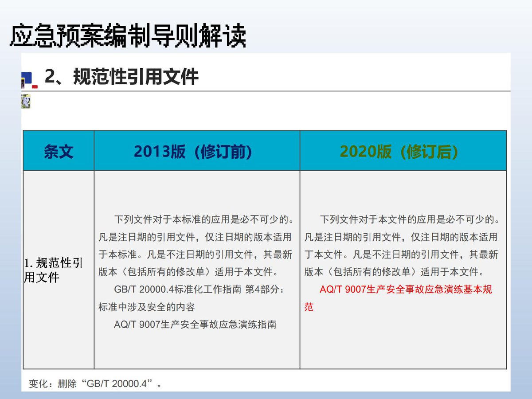This screenshot has width=532, height=399.
Task: Click 丁本文件 line in 2020 column
Action: (401, 254)
